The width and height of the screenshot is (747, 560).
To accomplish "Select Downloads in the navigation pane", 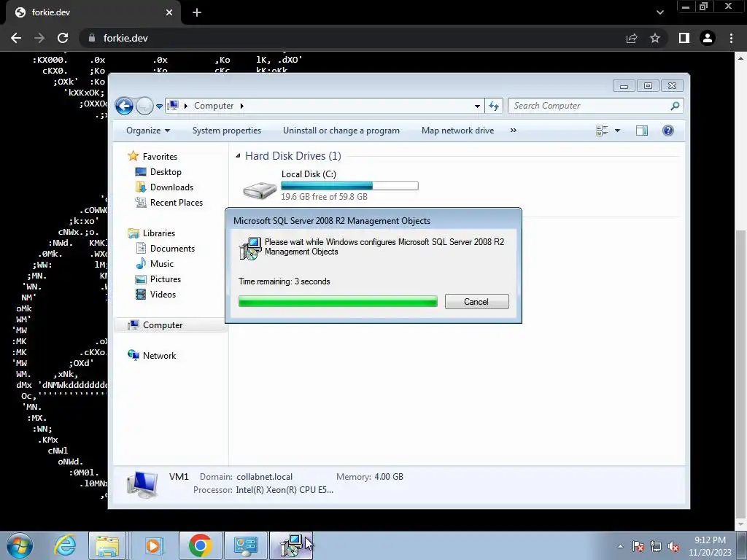I will tap(171, 187).
